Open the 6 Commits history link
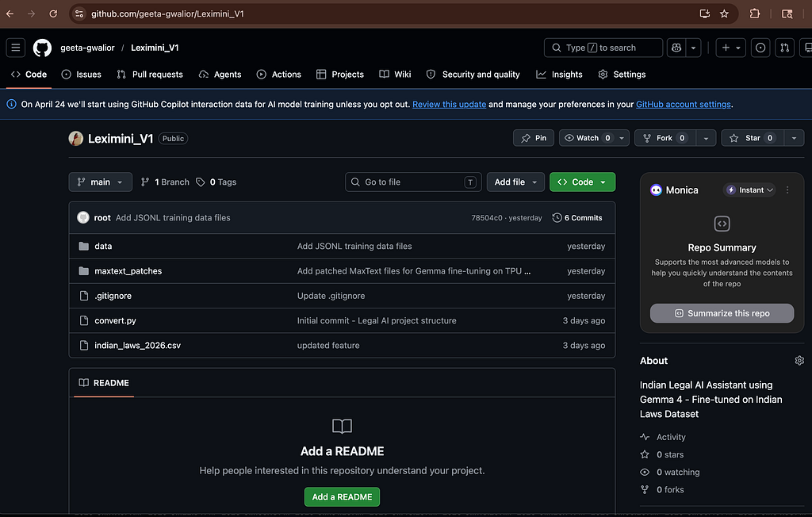This screenshot has height=517, width=812. tap(577, 218)
